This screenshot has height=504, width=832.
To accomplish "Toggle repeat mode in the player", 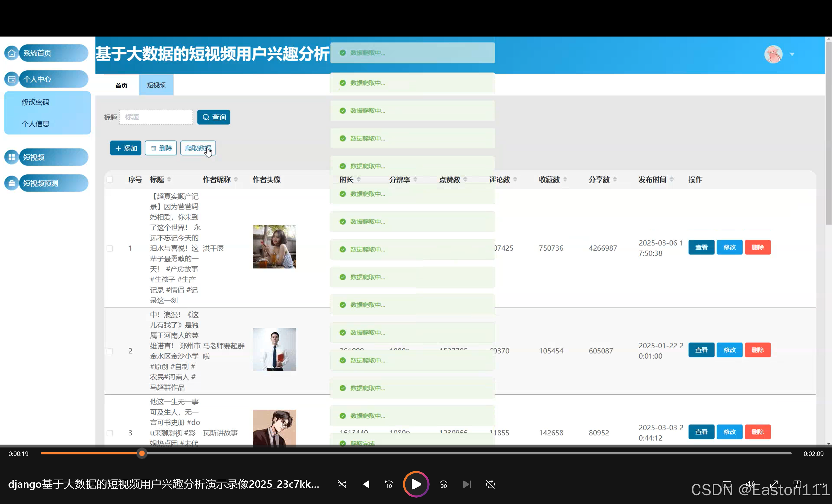I will [490, 485].
